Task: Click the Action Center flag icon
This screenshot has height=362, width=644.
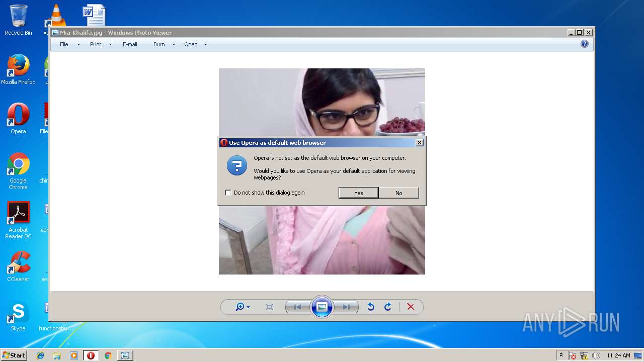Action: pyautogui.click(x=572, y=355)
